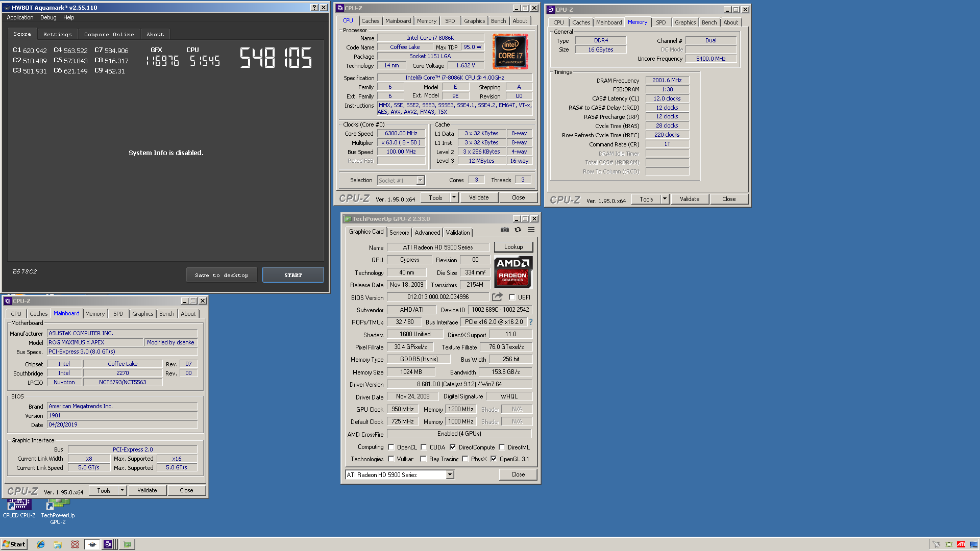Viewport: 980px width, 551px height.
Task: Open Tools dropdown arrow in CPU-Z Mainboard window
Action: click(122, 490)
